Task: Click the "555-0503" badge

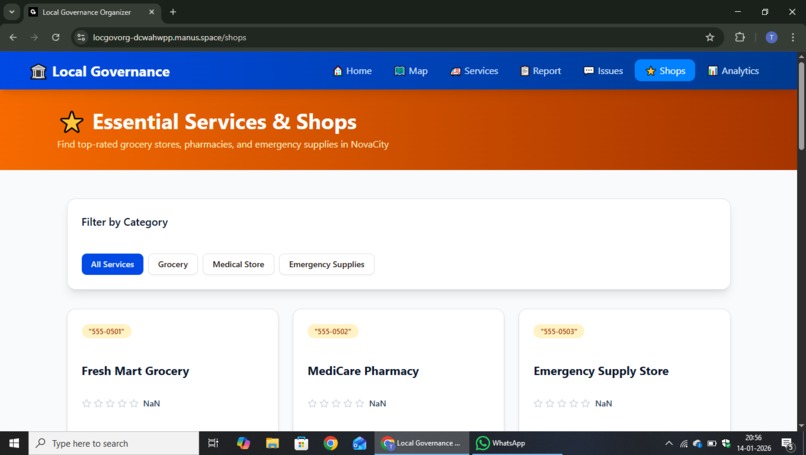Action: pos(559,331)
